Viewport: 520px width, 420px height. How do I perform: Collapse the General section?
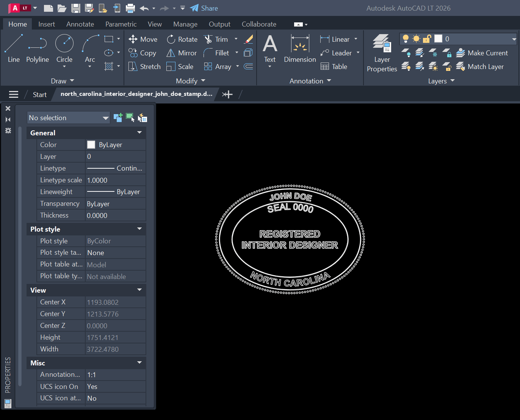tap(139, 133)
